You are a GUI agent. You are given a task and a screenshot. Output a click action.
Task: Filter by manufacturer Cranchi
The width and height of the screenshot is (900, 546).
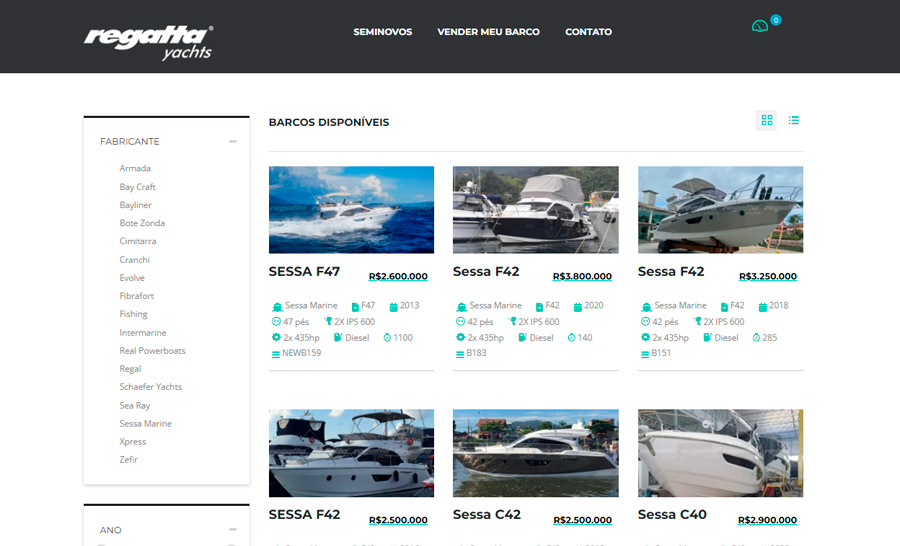tap(134, 260)
